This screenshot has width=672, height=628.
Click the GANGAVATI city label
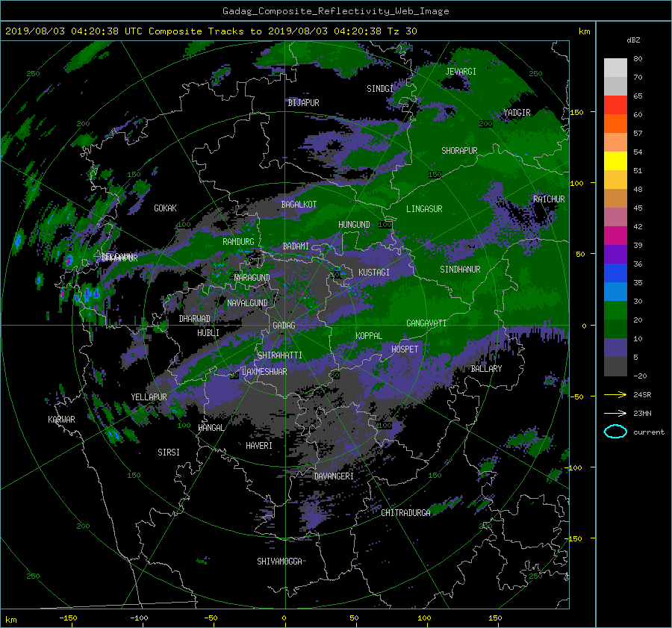426,323
